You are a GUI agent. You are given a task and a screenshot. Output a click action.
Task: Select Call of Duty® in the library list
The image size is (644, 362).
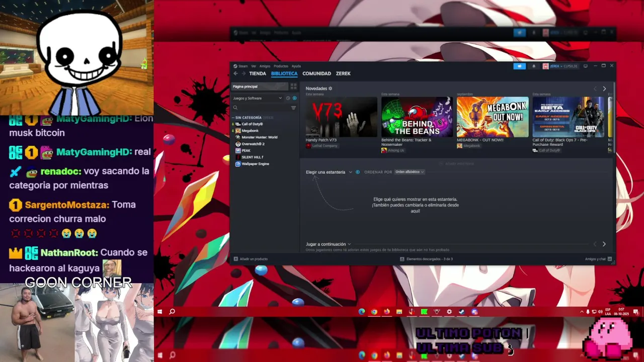252,124
